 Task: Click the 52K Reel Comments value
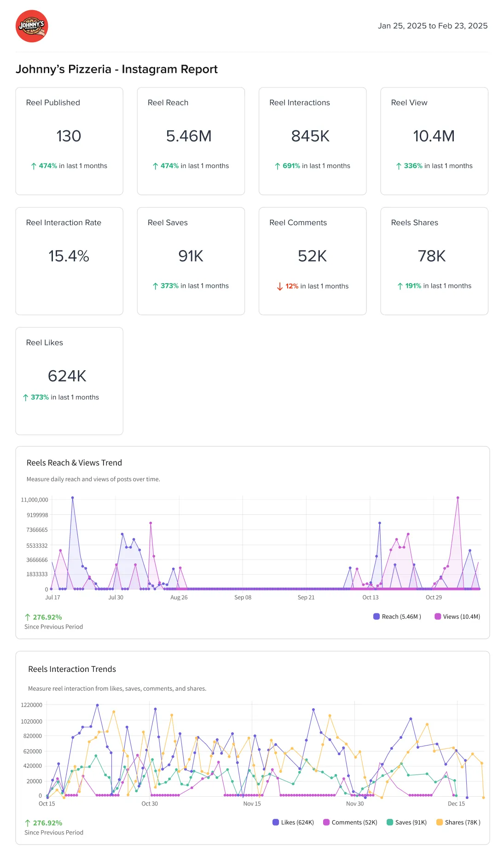pos(313,256)
